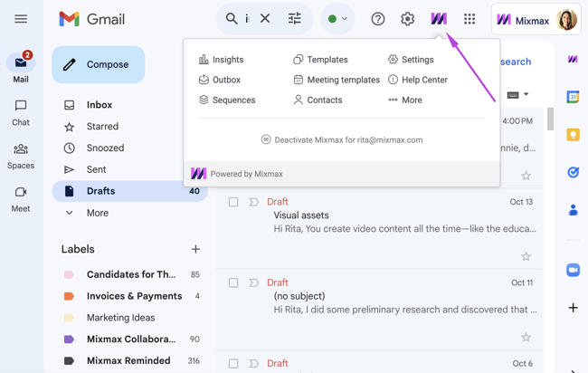Screen dimensions: 588x373
Task: Open Contacts side panel icon
Action: click(x=573, y=210)
